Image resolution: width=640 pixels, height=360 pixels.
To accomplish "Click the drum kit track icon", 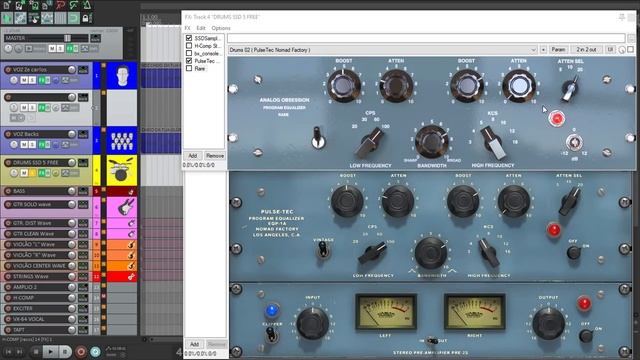I will pyautogui.click(x=122, y=169).
